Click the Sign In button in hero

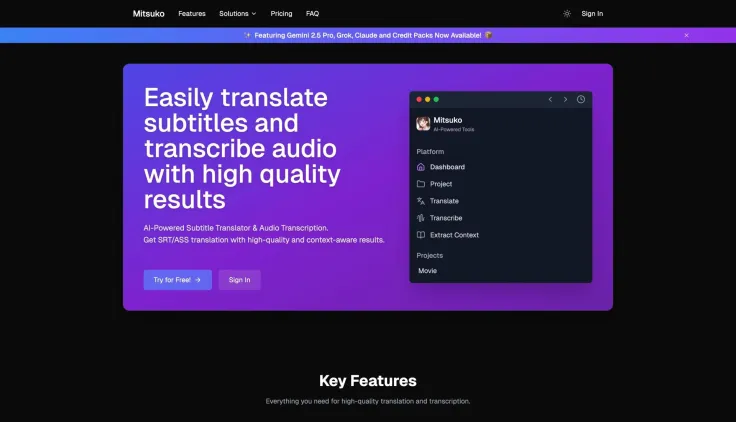click(239, 280)
